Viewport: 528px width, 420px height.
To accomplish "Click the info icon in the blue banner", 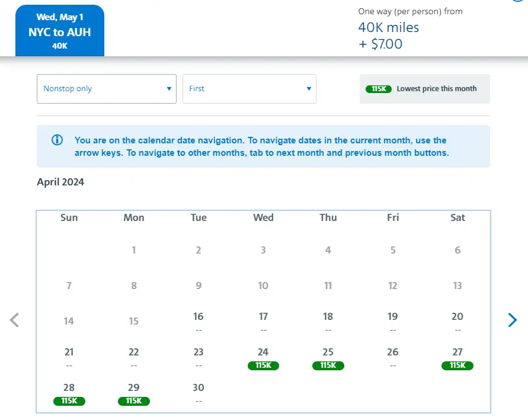I will pyautogui.click(x=57, y=140).
